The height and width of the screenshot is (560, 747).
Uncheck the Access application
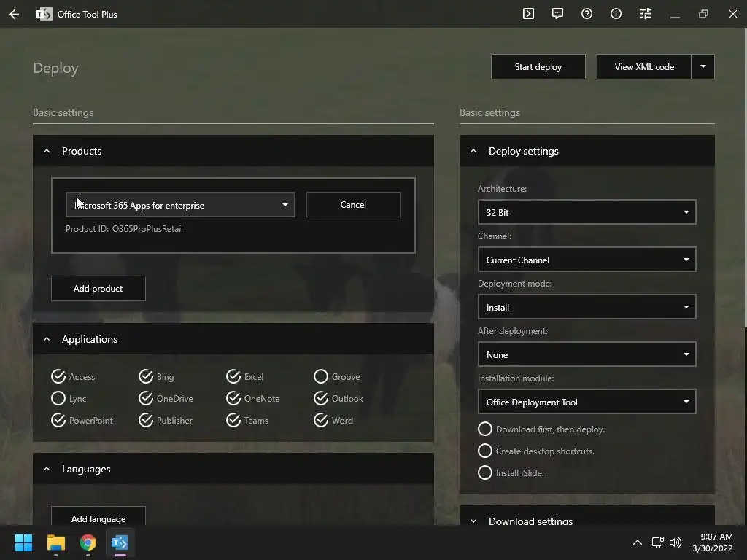(74, 377)
